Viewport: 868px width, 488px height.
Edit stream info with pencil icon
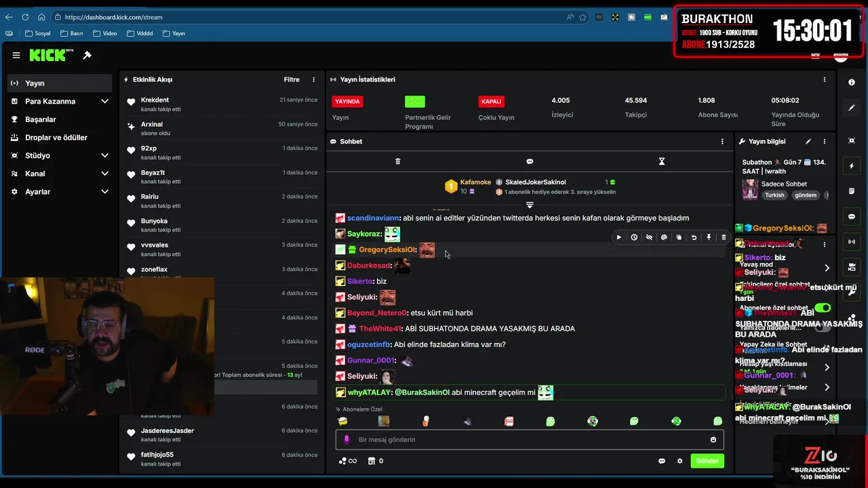(808, 142)
